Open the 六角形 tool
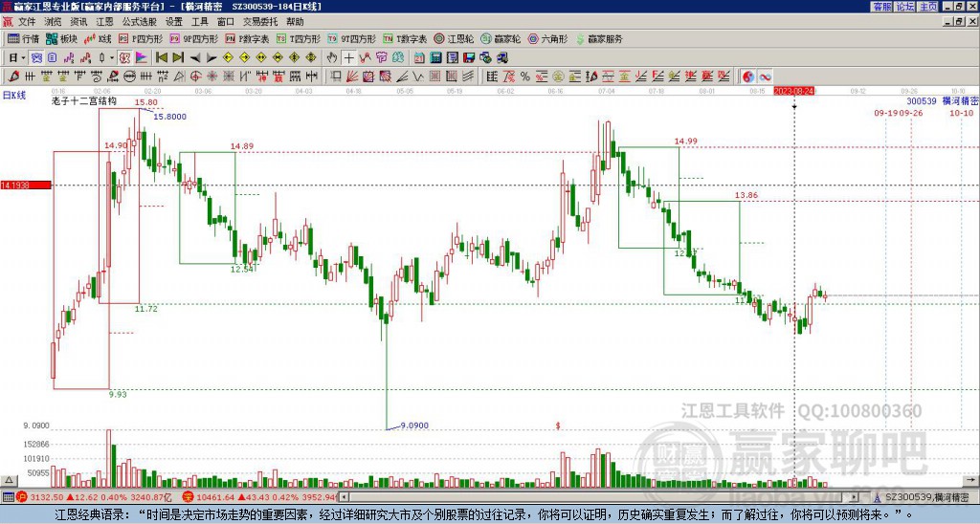 coord(547,38)
